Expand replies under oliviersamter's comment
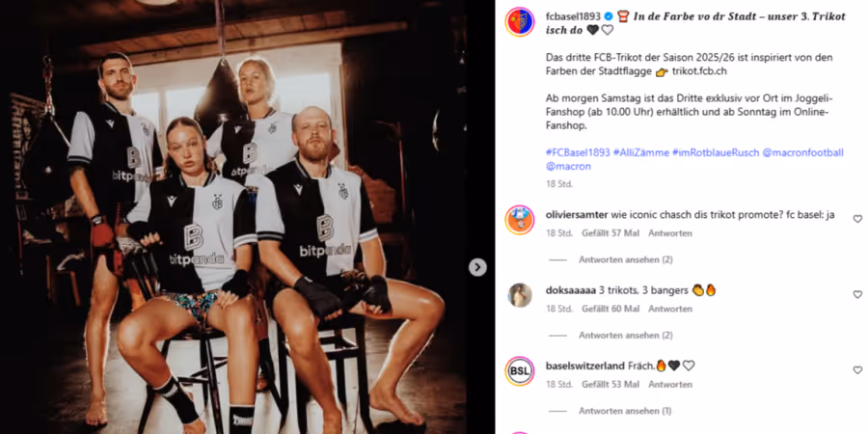Screen dimensions: 868x434 [x=626, y=259]
